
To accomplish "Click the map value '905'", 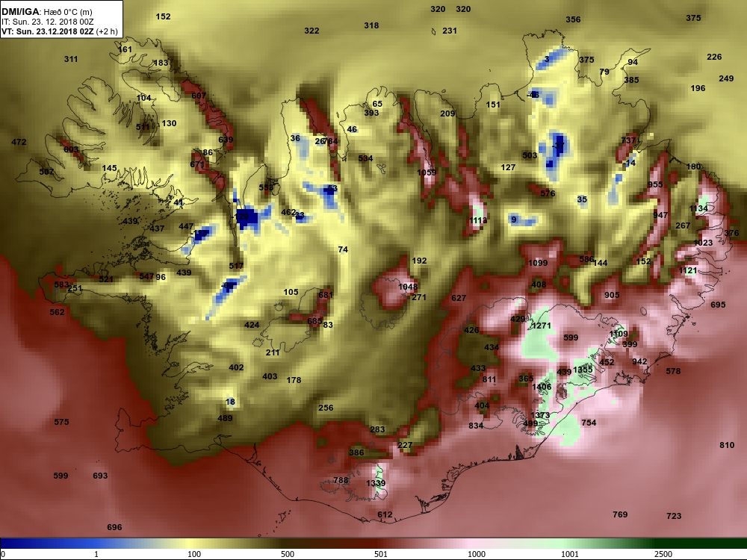I will 612,295.
